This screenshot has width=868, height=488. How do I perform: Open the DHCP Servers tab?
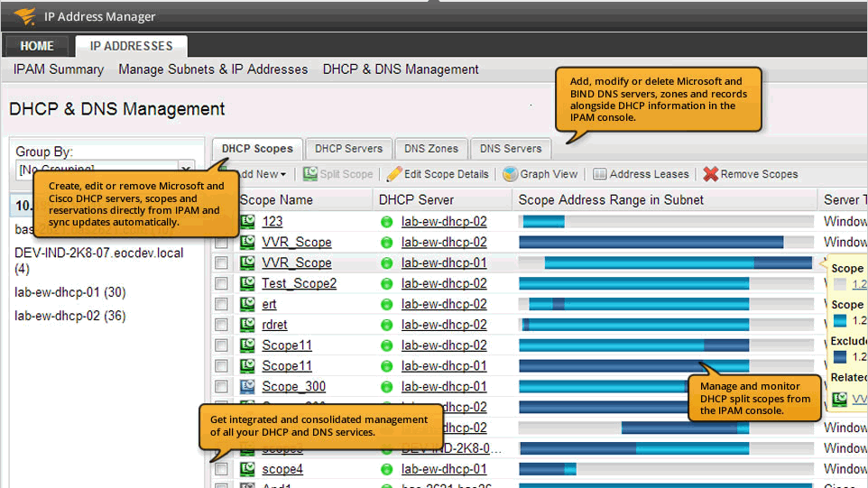(349, 149)
